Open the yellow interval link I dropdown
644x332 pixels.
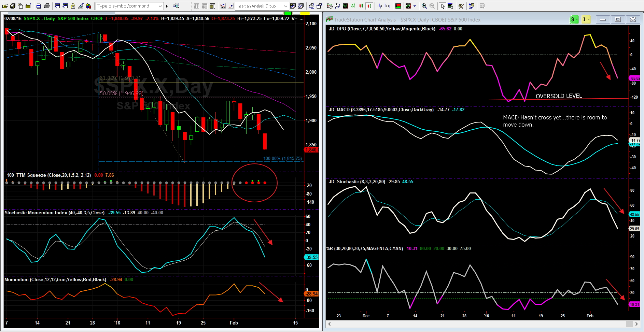[x=589, y=19]
